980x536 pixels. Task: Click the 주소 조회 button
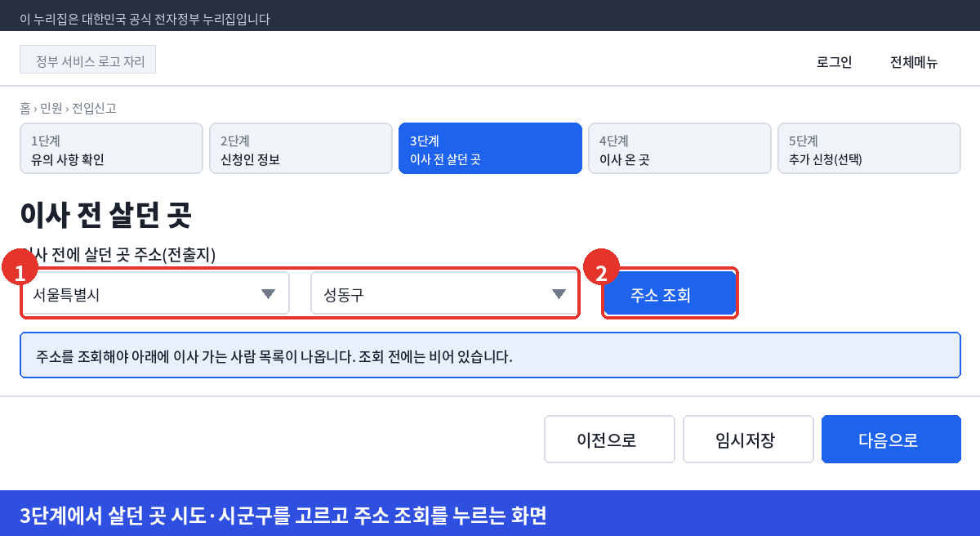670,294
